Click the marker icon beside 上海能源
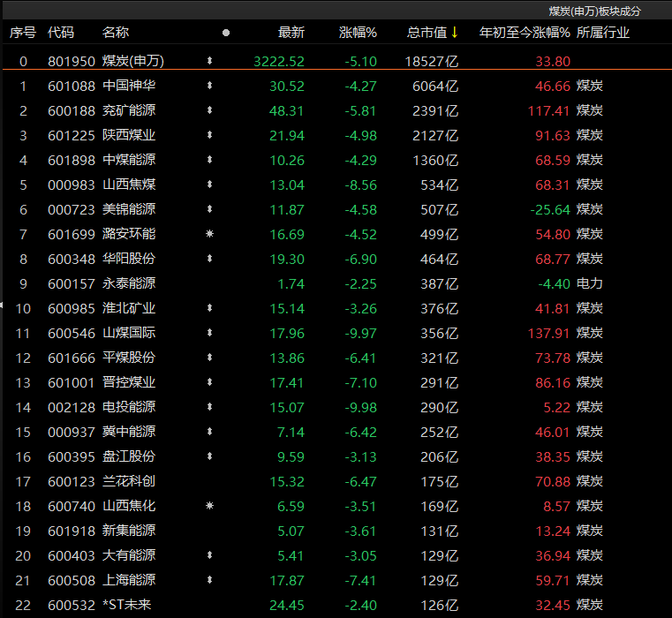The image size is (672, 618). (209, 581)
